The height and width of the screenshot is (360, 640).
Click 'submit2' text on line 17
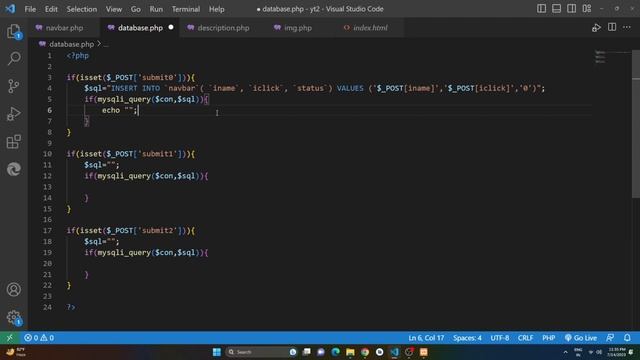(x=158, y=231)
